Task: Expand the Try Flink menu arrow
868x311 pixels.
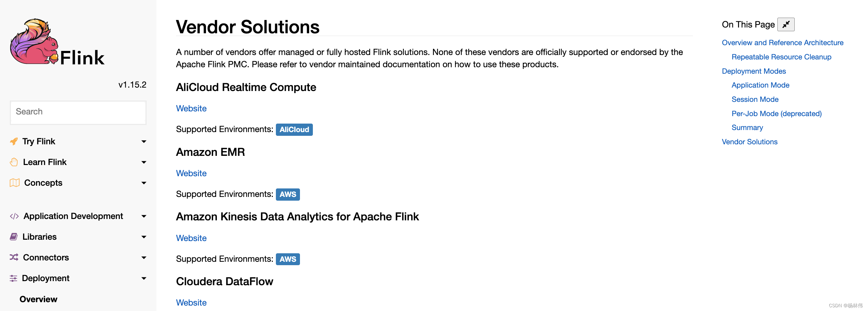Action: 144,142
